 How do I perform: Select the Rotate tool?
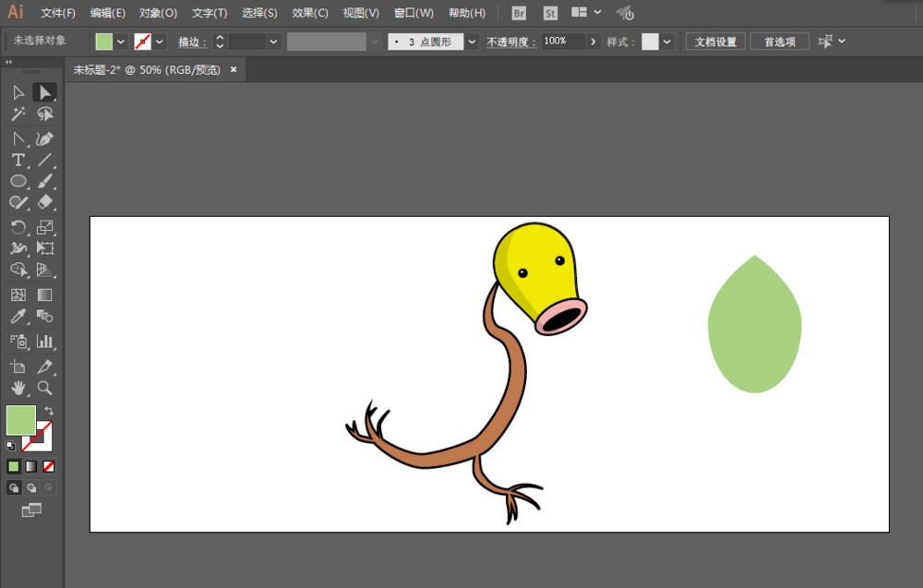coord(18,227)
